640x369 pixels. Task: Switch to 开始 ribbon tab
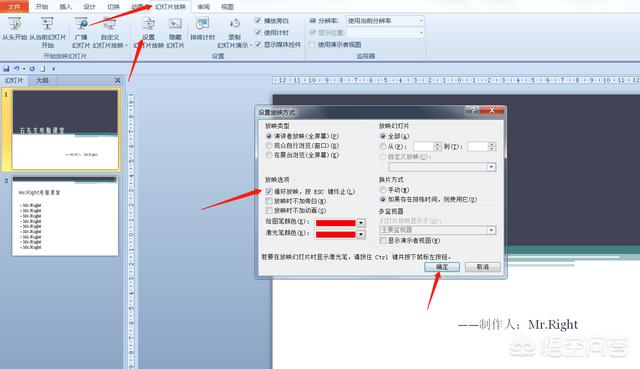42,7
